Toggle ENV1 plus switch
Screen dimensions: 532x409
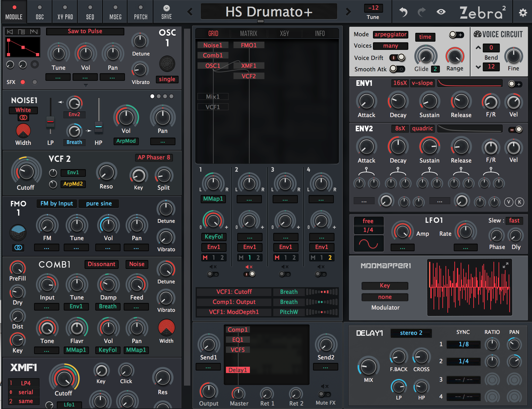pyautogui.click(x=515, y=84)
